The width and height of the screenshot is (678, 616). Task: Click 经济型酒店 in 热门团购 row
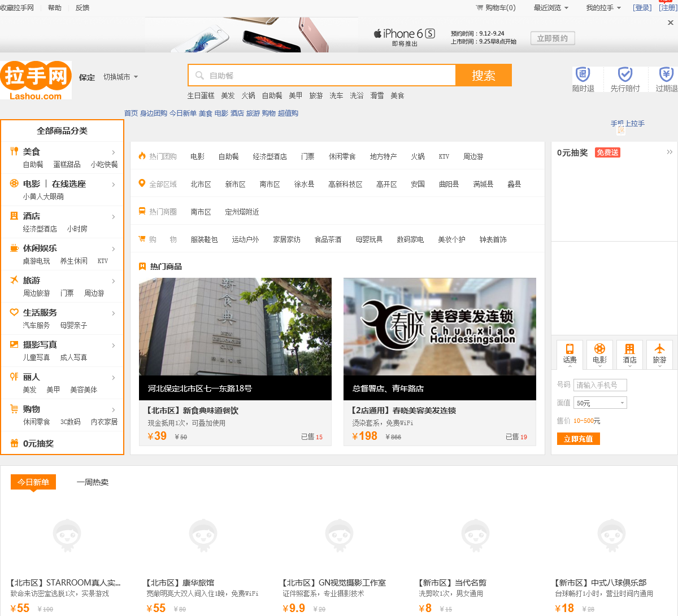click(270, 156)
